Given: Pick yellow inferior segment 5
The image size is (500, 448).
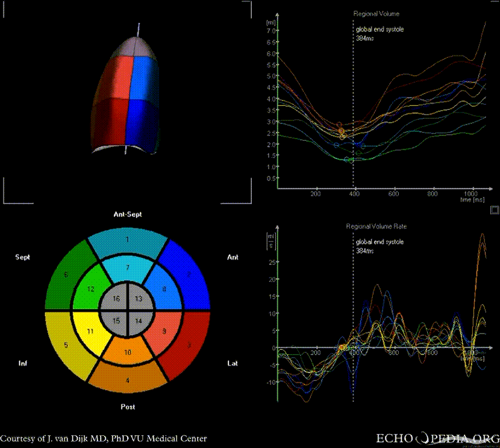Looking at the screenshot, I should pos(64,346).
